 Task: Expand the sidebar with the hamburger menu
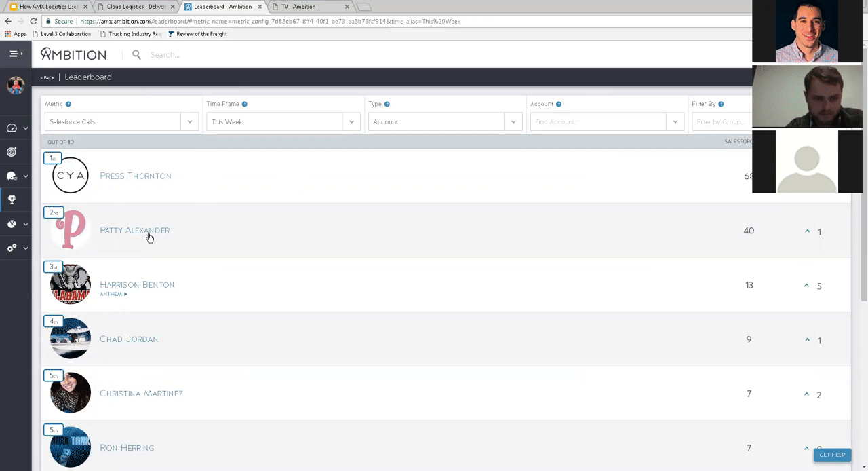(x=14, y=54)
